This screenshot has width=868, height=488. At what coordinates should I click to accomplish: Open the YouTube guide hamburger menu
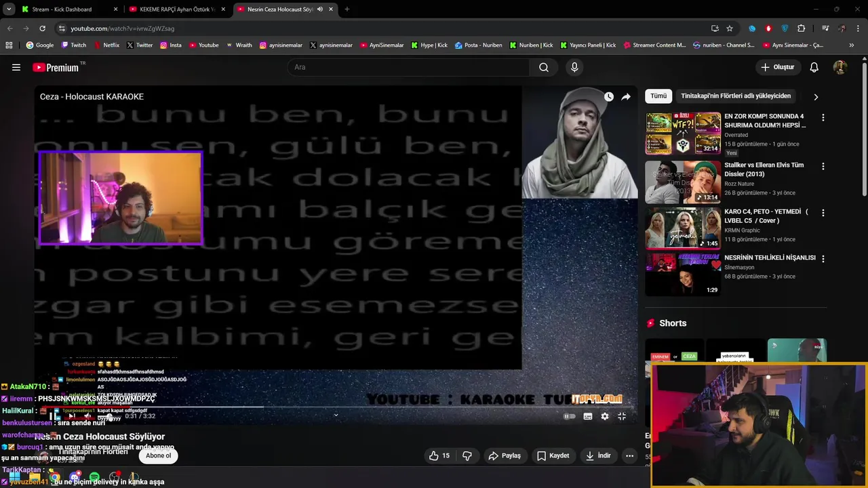click(16, 67)
